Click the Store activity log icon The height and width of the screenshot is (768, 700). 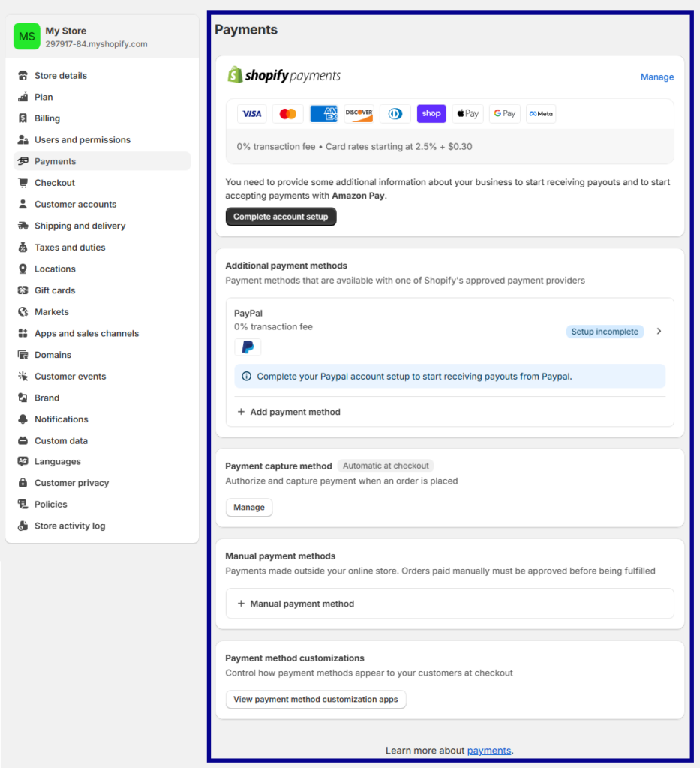(23, 526)
